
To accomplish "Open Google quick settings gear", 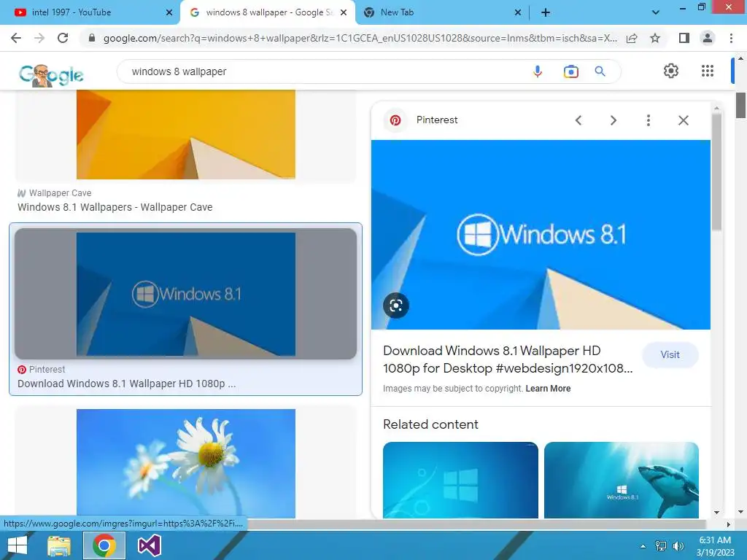I will 671,71.
